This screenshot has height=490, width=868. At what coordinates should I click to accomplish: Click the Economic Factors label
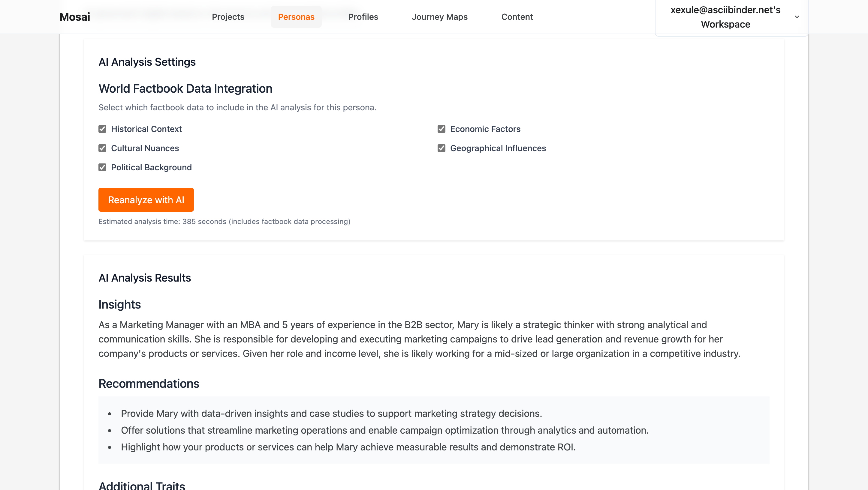(x=485, y=129)
